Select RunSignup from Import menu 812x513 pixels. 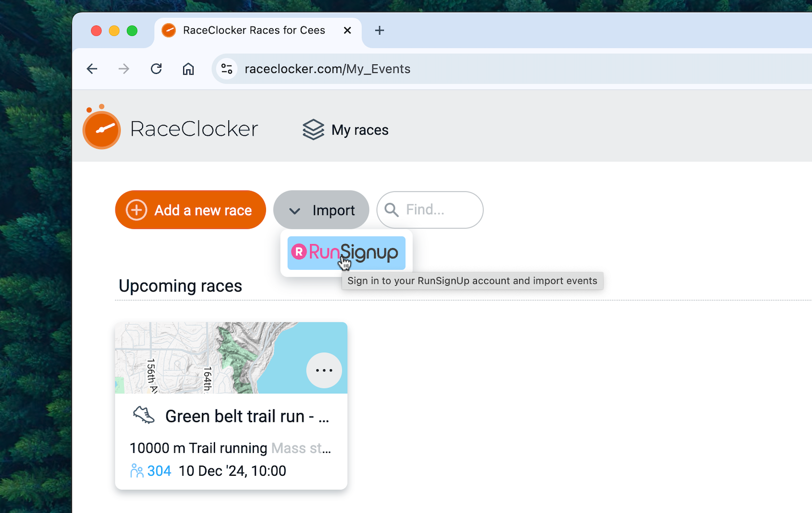click(x=346, y=253)
